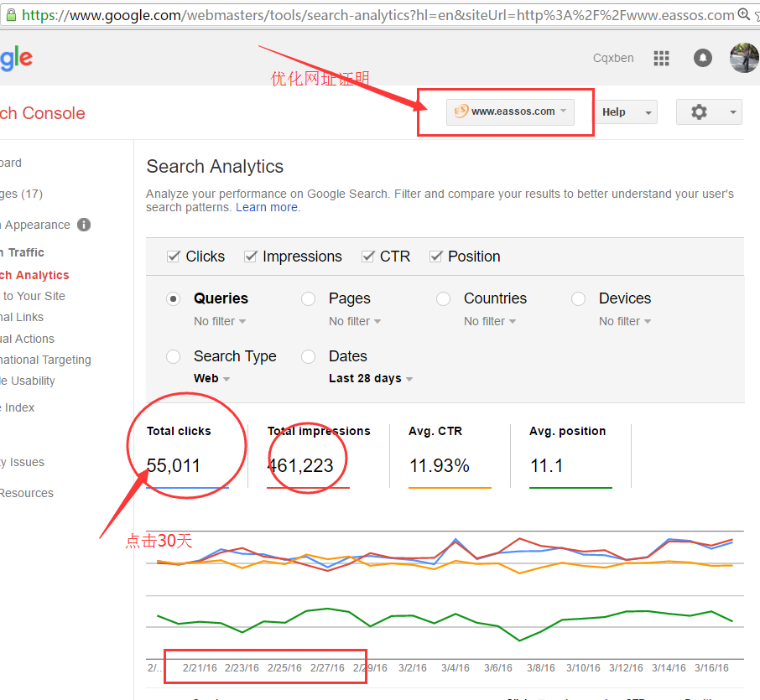Expand the Google Index sidebar section
760x700 pixels.
pos(18,407)
